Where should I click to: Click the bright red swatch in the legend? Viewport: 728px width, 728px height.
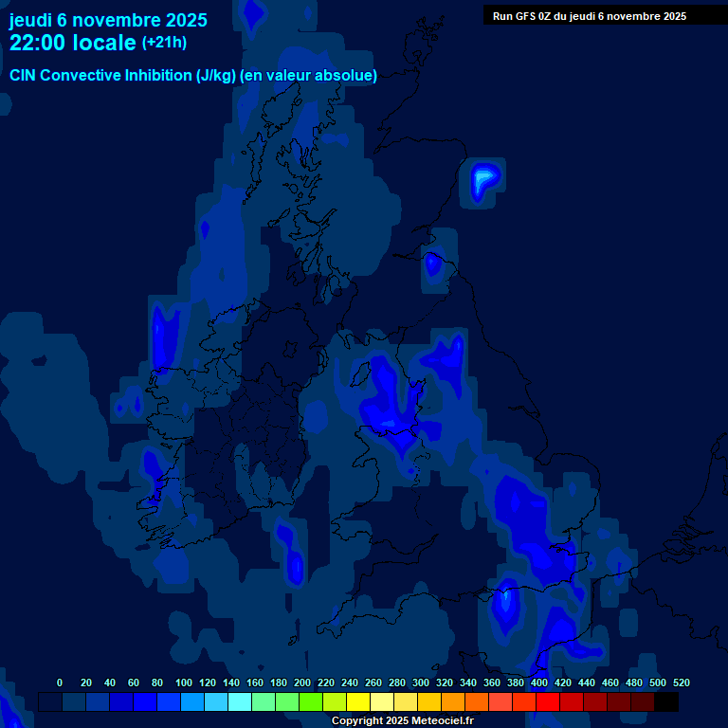548,701
